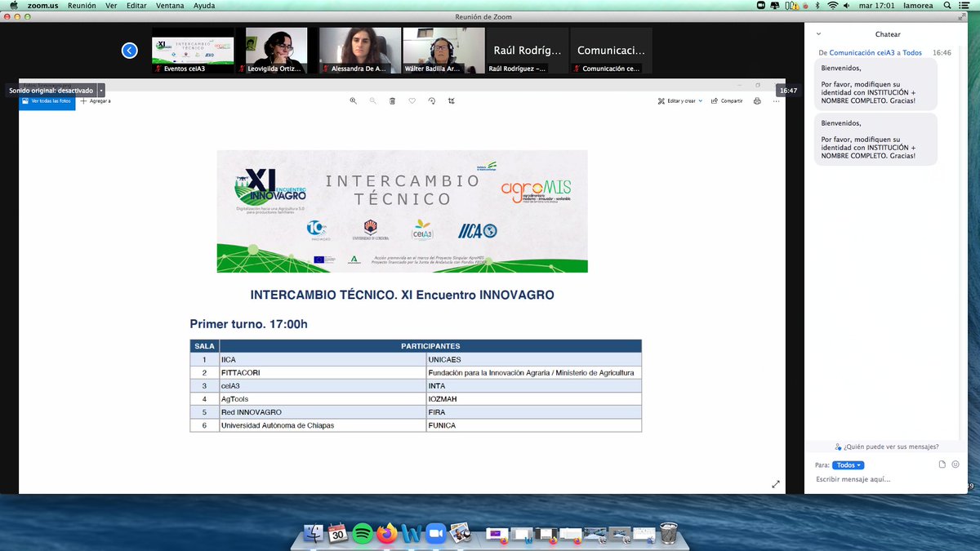980x551 pixels.
Task: Click the trash delete icon in Photos toolbar
Action: tap(393, 100)
